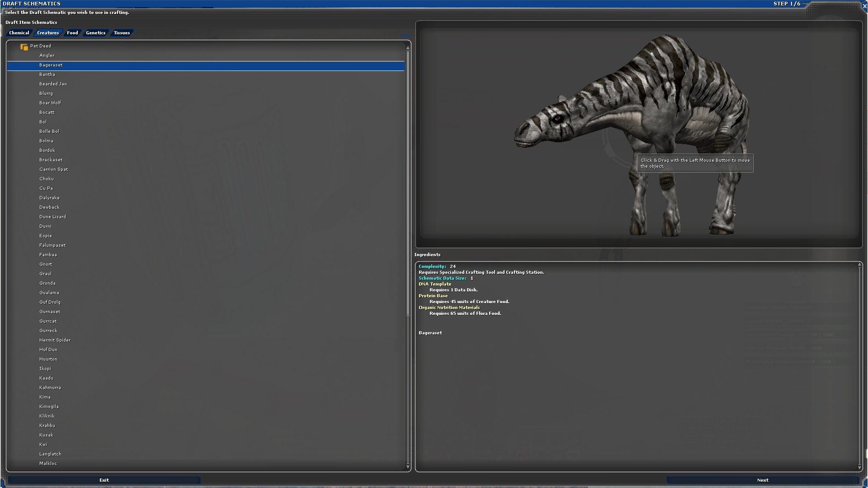Viewport: 868px width, 488px height.
Task: Click the Protein Base ingredient label
Action: (433, 296)
